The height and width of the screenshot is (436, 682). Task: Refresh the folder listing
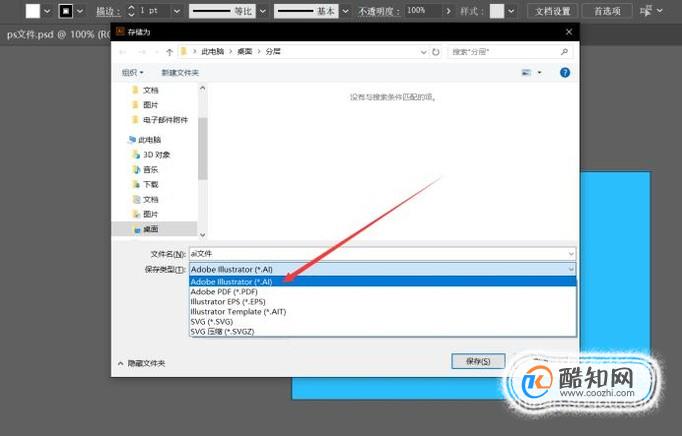436,52
